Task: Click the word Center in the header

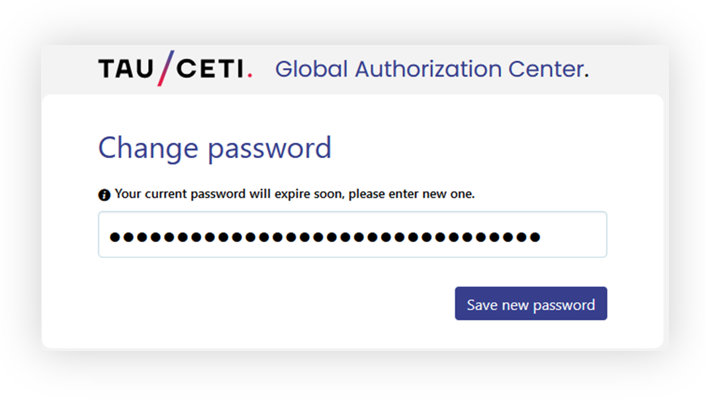Action: pos(549,69)
